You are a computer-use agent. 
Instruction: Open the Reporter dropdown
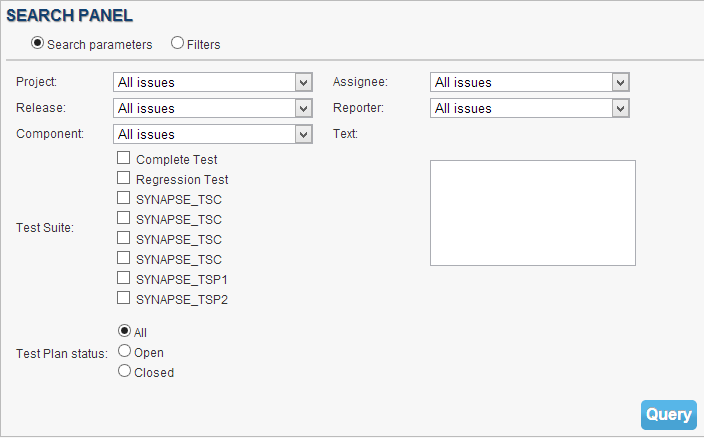530,108
